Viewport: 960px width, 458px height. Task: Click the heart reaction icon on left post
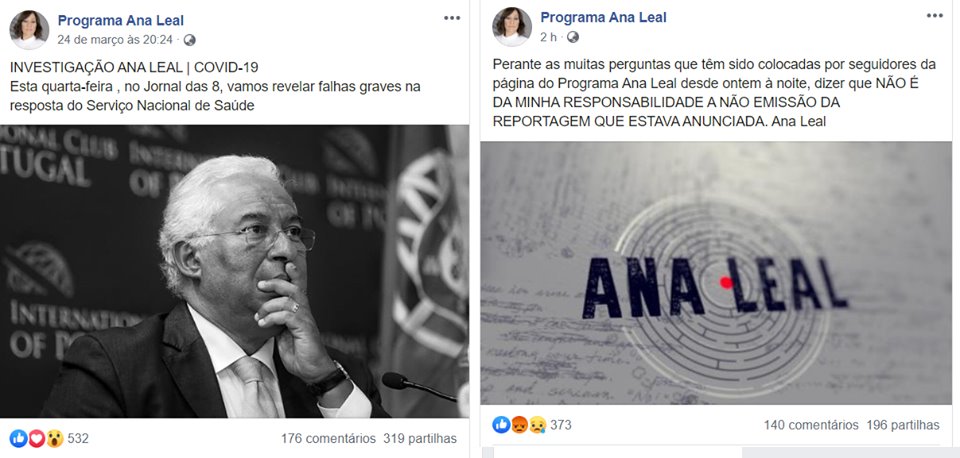tap(37, 438)
